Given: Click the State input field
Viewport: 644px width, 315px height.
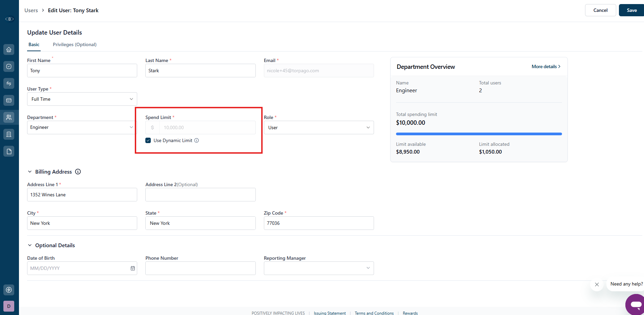Looking at the screenshot, I should tap(201, 223).
